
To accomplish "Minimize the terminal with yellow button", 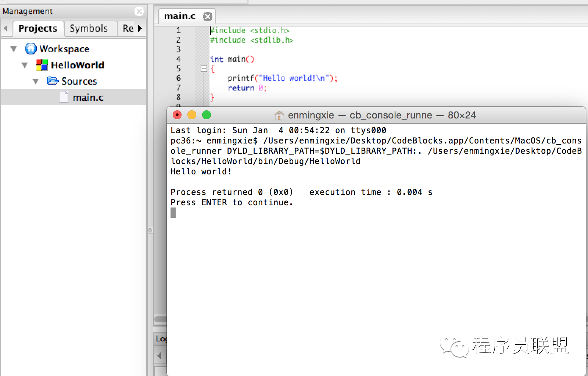I will coord(192,115).
